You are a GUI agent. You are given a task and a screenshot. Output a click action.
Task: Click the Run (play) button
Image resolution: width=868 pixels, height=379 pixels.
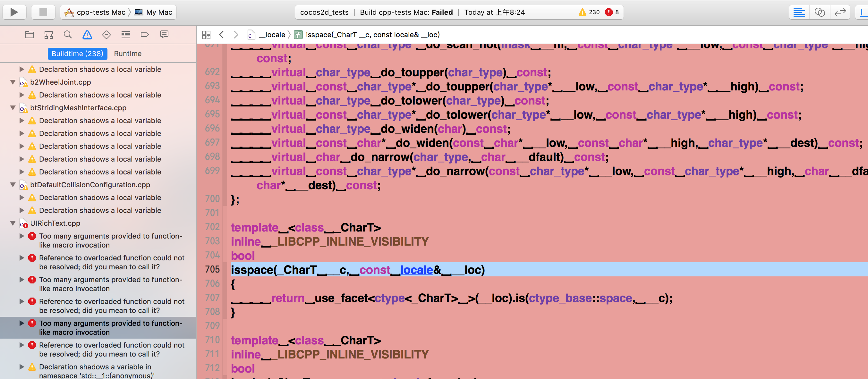pos(14,13)
